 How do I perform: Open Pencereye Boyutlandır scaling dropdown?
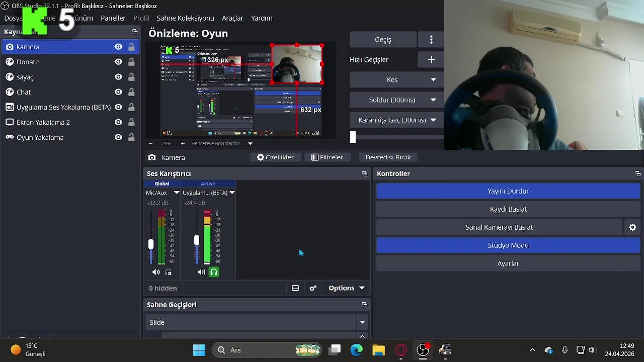(250, 144)
